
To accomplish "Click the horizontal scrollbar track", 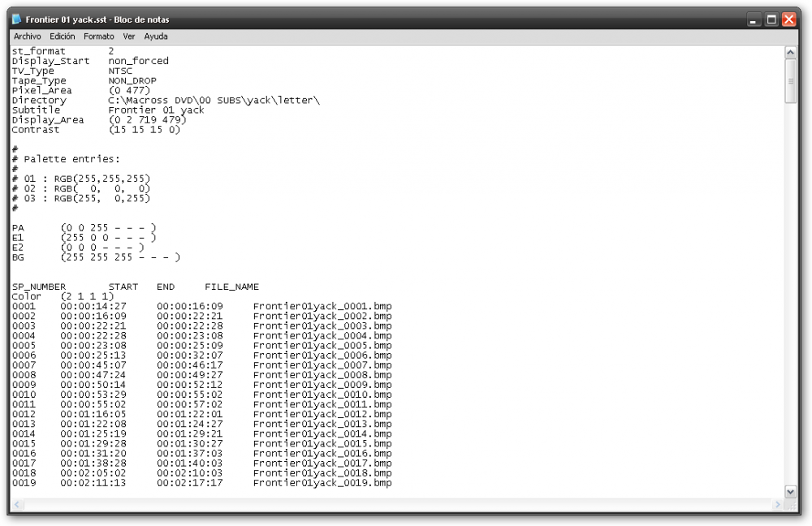I will (x=397, y=504).
